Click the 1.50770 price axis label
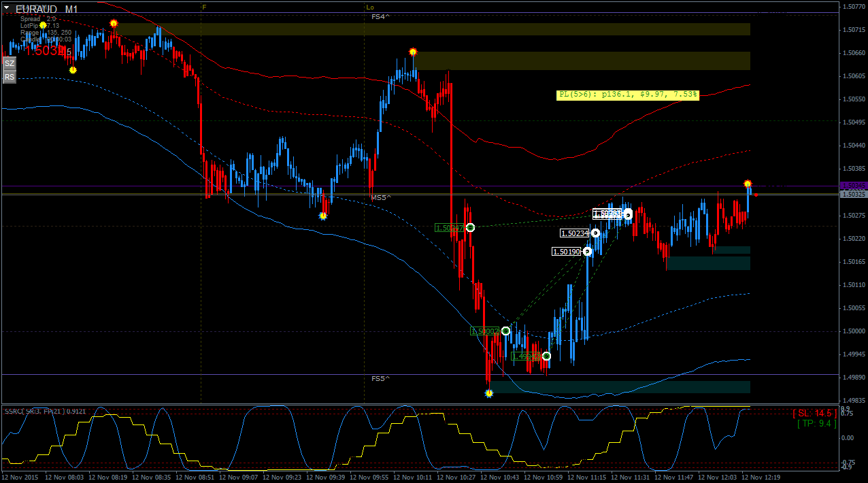The height and width of the screenshot is (483, 868). coord(853,7)
